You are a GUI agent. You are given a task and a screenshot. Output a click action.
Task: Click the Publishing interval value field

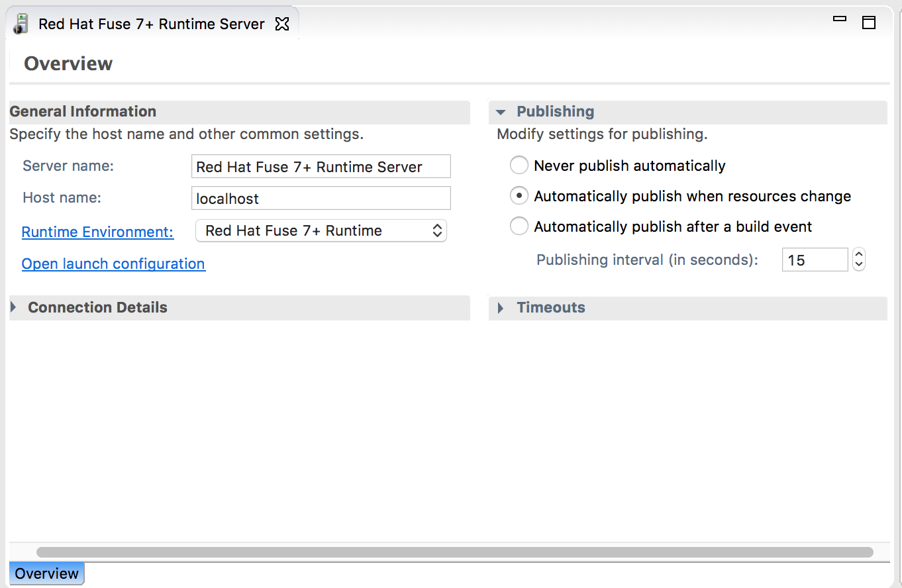coord(814,260)
